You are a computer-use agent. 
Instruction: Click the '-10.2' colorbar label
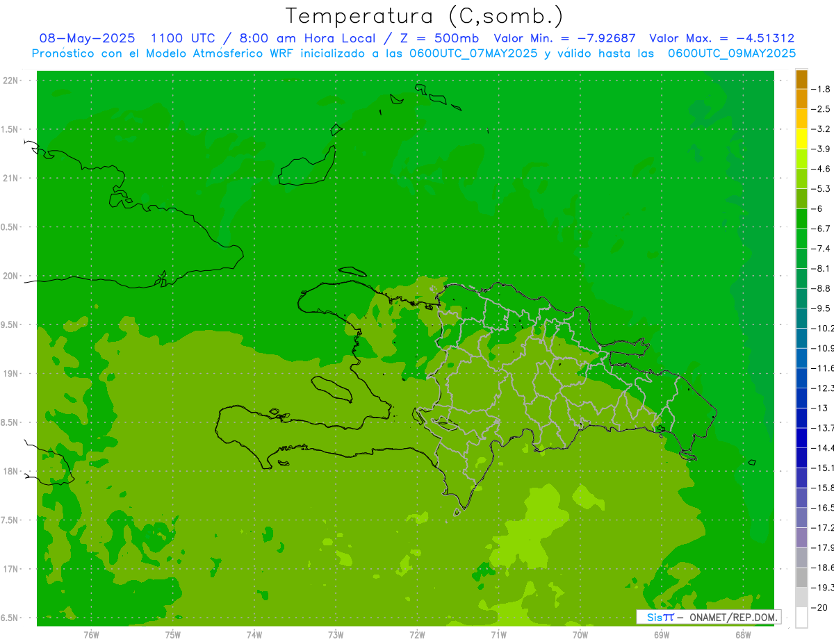tap(823, 328)
